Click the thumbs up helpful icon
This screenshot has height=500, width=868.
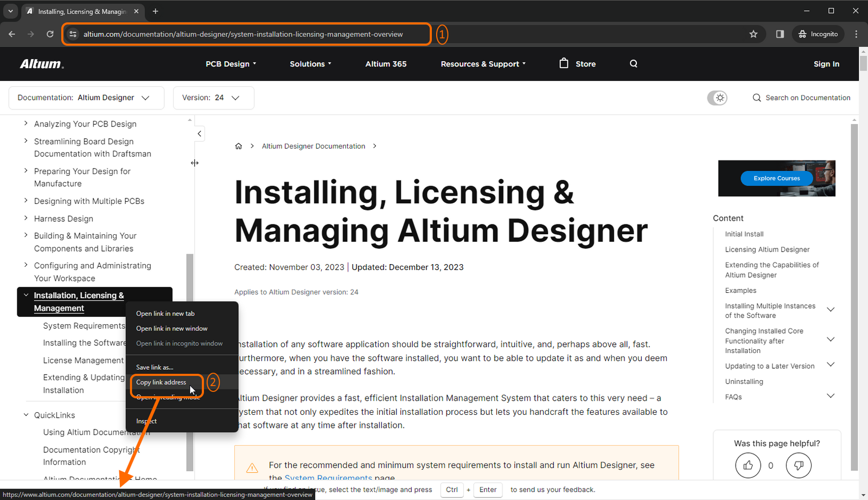click(748, 465)
